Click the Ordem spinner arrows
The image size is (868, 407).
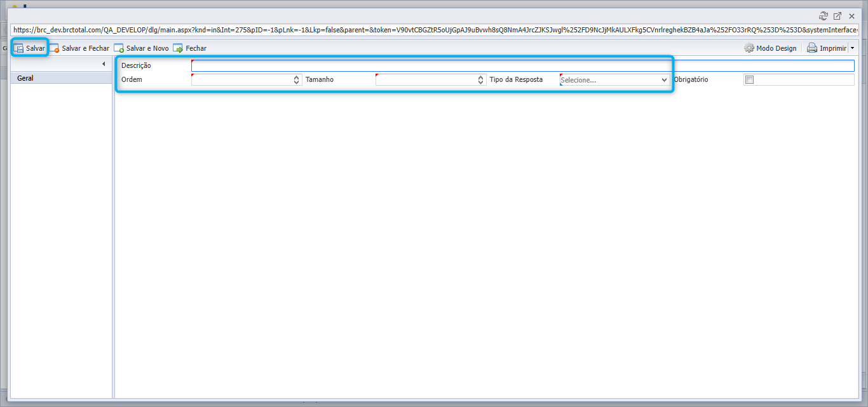pyautogui.click(x=297, y=80)
